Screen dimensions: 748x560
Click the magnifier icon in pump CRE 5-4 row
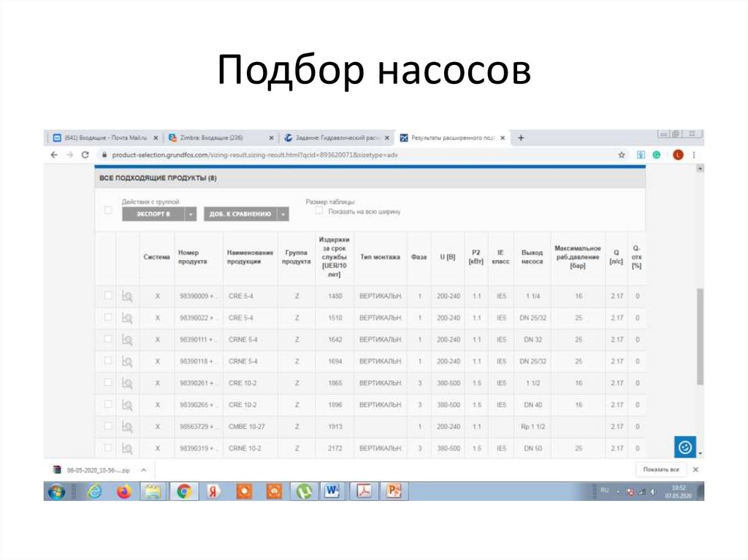(x=128, y=296)
